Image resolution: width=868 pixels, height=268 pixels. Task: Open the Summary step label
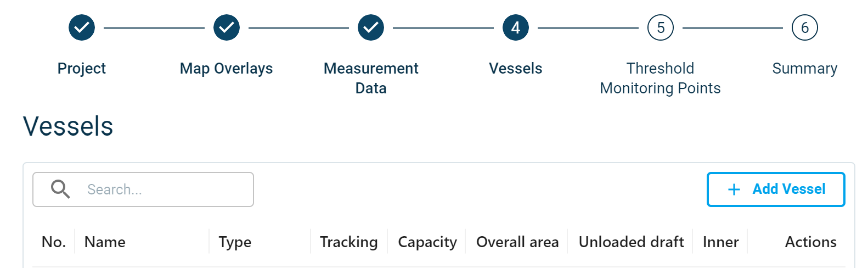coord(804,68)
